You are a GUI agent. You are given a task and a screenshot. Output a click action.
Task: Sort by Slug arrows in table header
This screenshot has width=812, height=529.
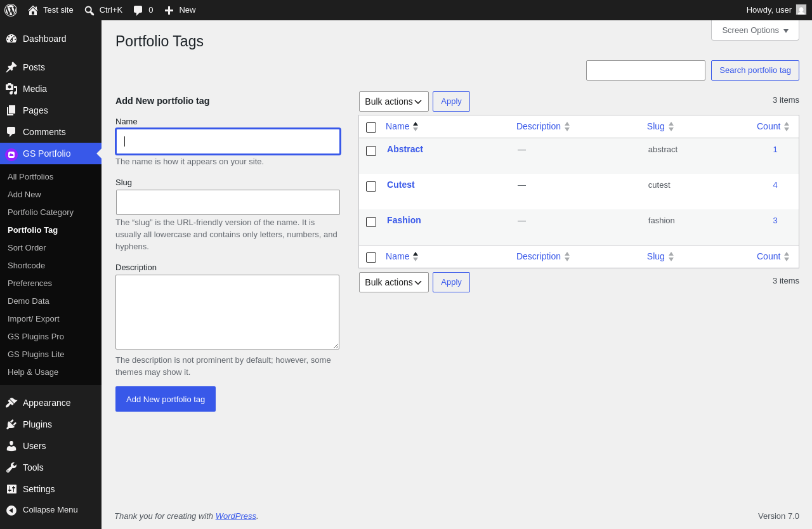point(671,126)
